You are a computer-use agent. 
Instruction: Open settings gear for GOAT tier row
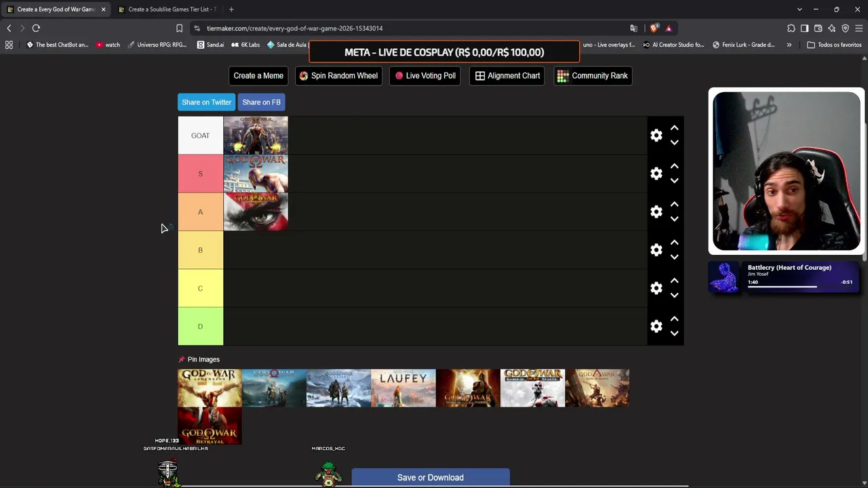pyautogui.click(x=656, y=136)
